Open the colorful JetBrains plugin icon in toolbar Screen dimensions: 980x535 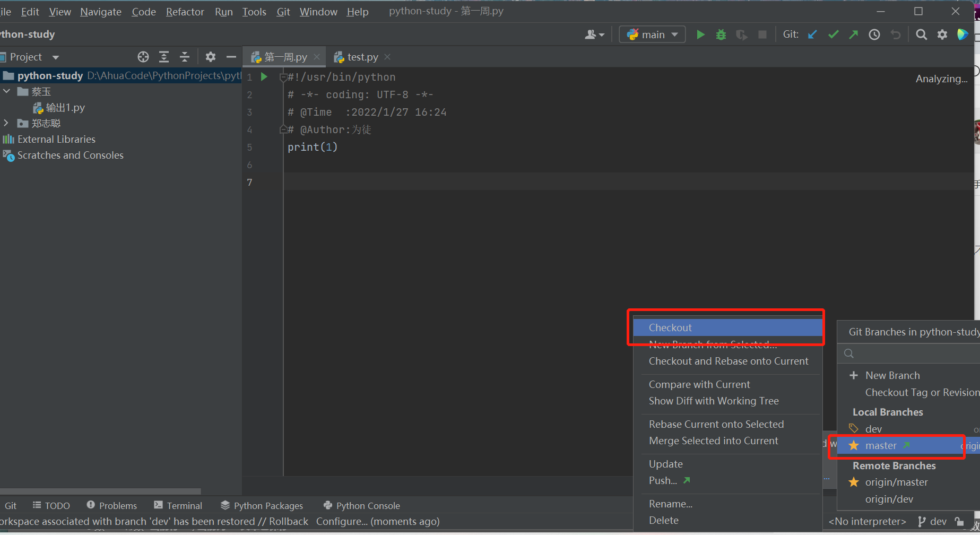tap(962, 34)
